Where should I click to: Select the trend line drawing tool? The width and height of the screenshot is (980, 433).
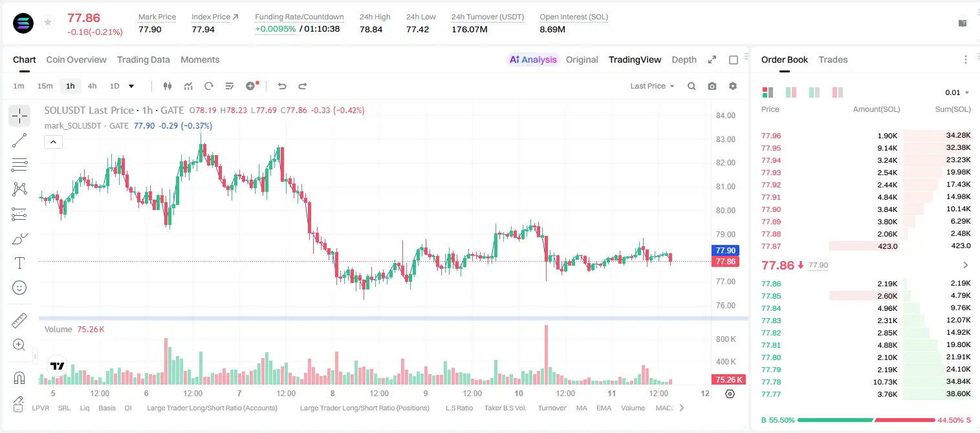tap(19, 140)
